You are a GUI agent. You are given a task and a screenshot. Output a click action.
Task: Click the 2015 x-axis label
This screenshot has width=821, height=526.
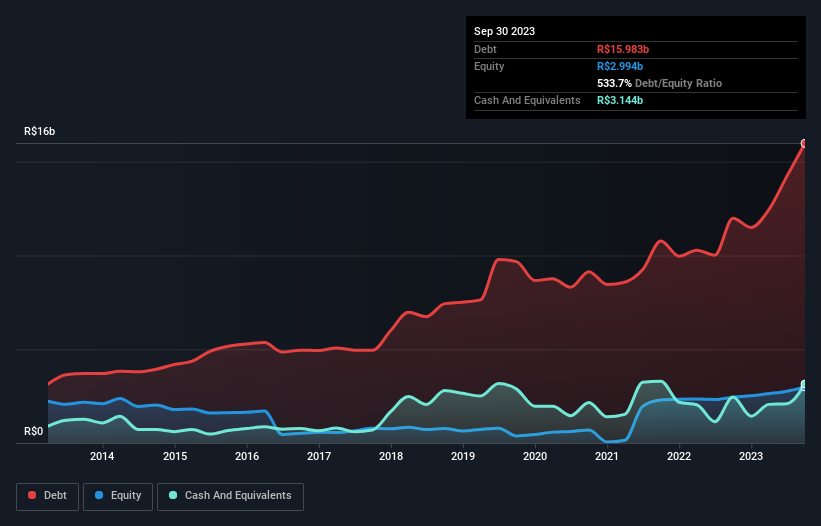point(175,456)
